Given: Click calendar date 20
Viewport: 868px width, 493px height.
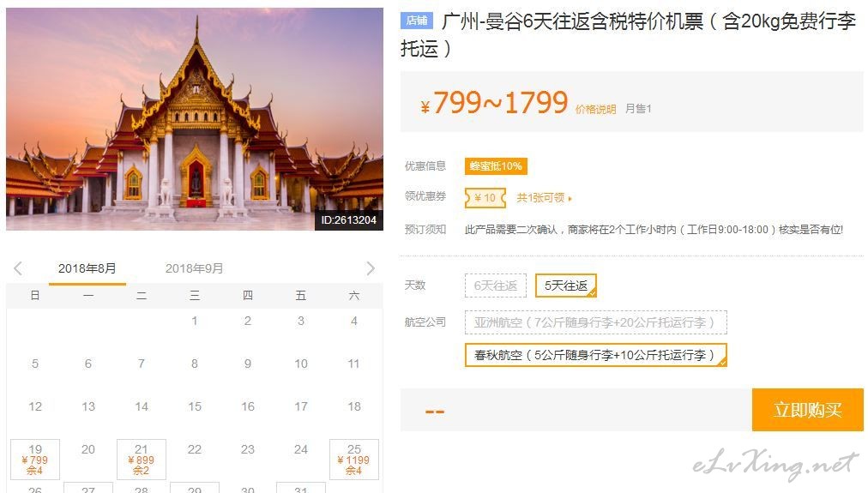Looking at the screenshot, I should click(88, 449).
